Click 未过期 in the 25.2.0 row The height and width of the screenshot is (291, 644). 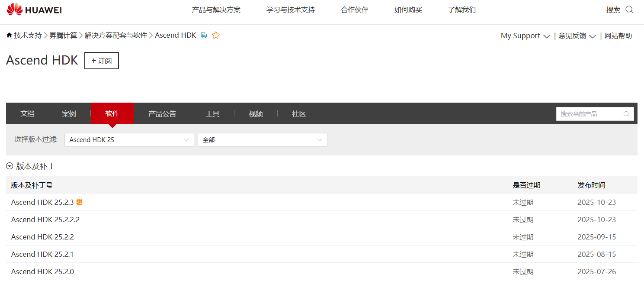click(x=523, y=272)
